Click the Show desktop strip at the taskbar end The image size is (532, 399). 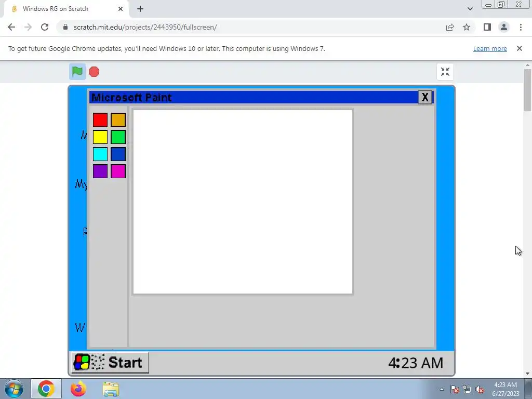pos(528,389)
